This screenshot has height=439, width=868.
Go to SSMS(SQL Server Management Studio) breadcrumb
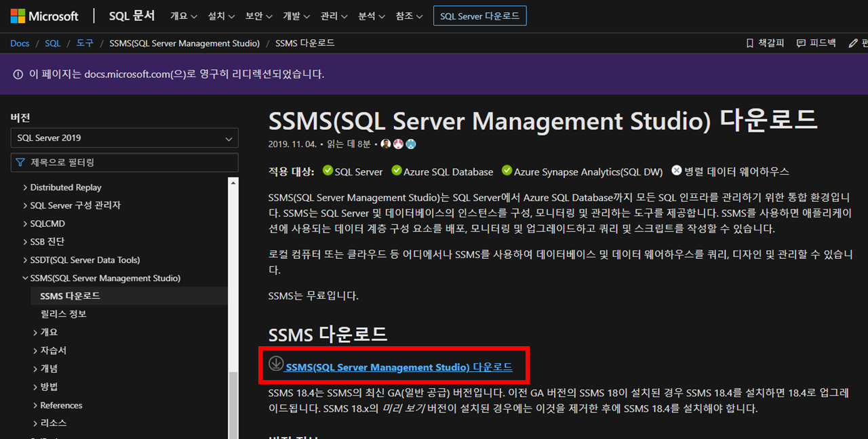184,43
